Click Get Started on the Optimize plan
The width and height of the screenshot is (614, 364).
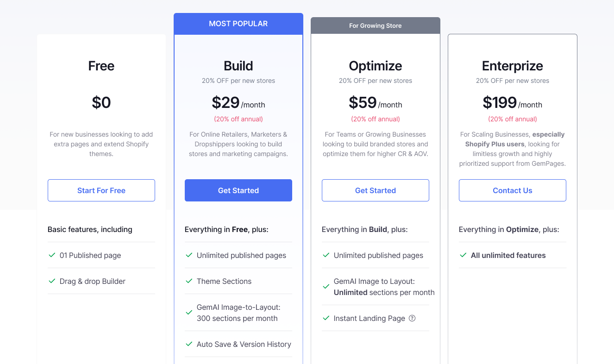[375, 190]
